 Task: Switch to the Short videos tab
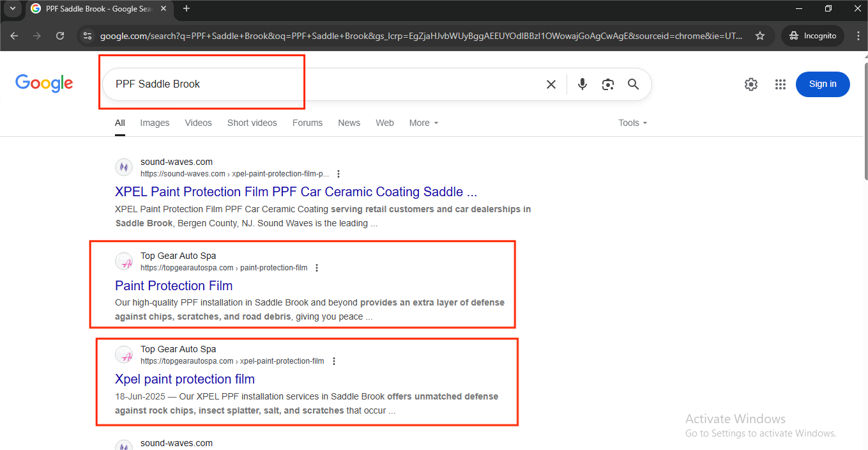pos(252,123)
